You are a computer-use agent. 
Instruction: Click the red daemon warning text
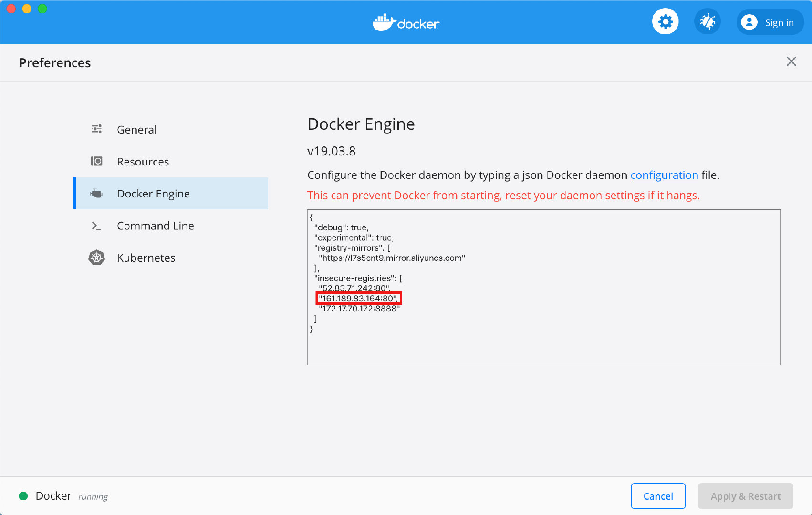pos(503,196)
